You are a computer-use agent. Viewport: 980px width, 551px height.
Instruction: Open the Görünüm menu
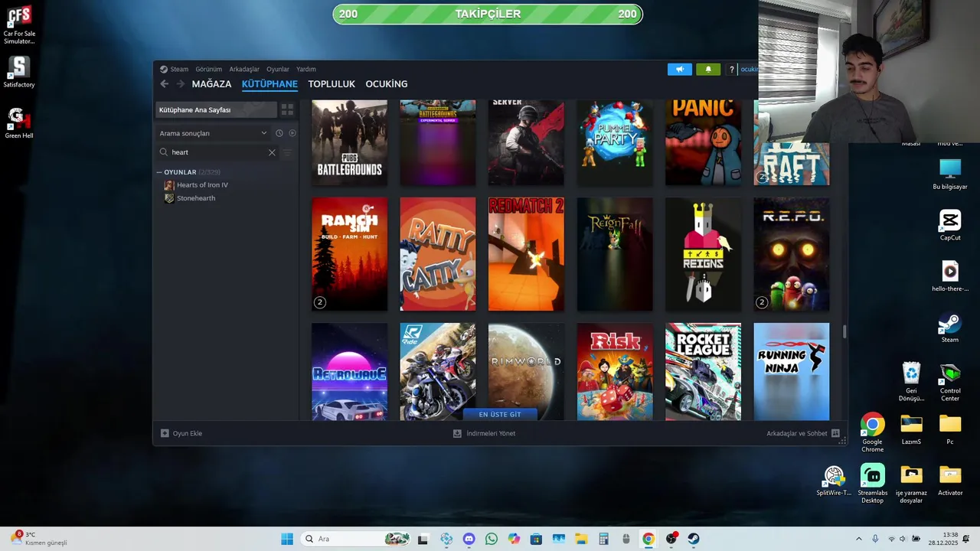[208, 69]
